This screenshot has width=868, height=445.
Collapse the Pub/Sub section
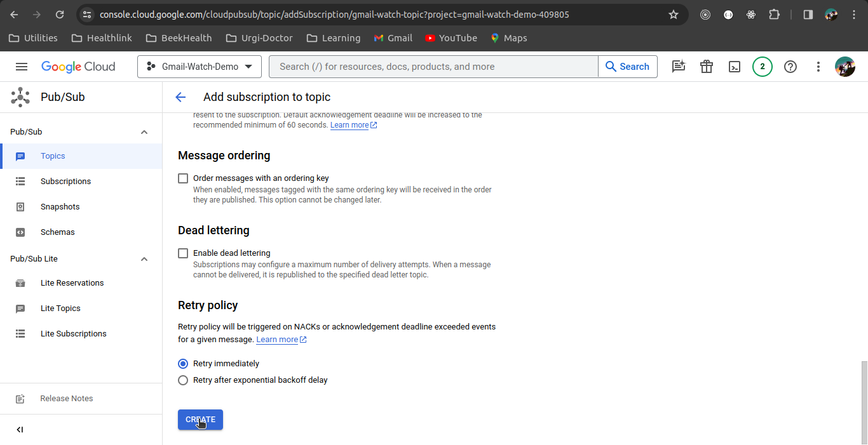tap(144, 131)
